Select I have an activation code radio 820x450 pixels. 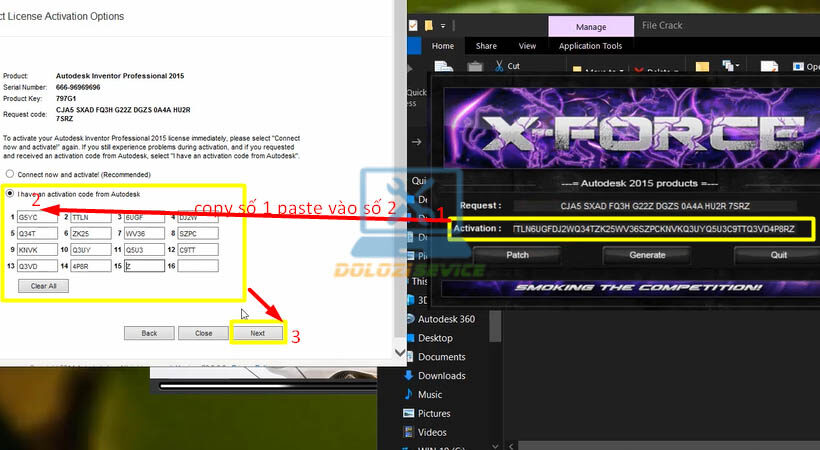[x=10, y=194]
